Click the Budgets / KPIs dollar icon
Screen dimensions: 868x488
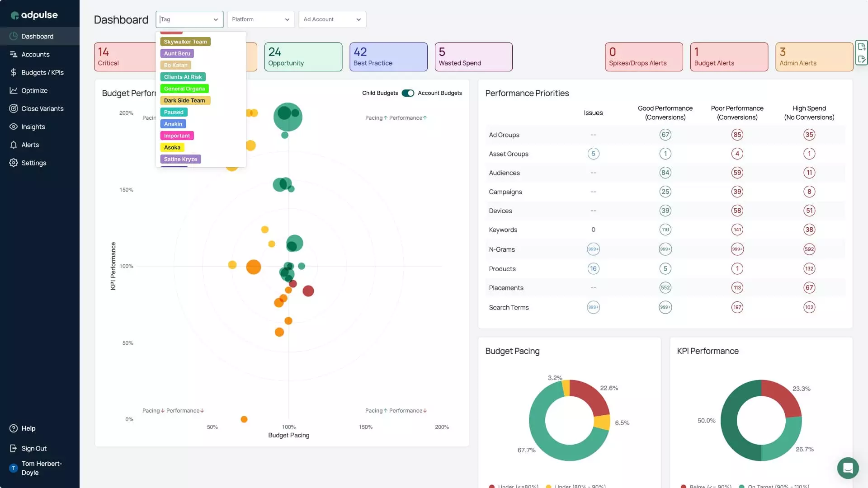coord(14,72)
